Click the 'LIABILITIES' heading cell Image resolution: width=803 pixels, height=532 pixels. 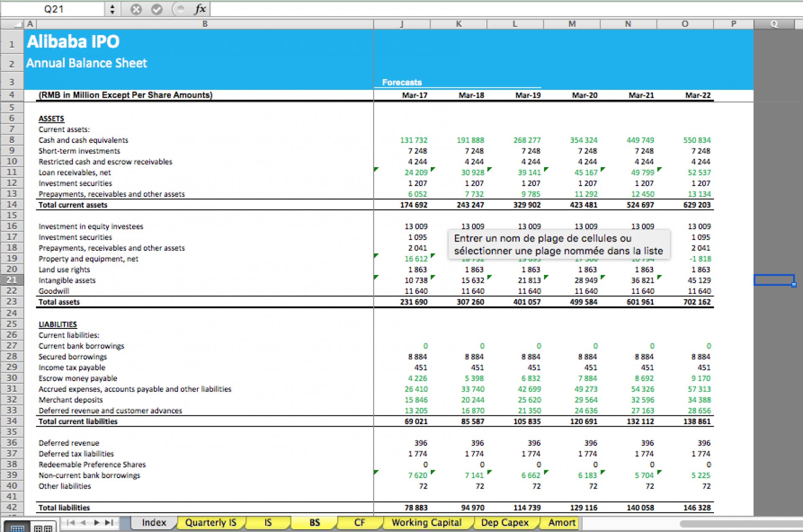pyautogui.click(x=58, y=324)
